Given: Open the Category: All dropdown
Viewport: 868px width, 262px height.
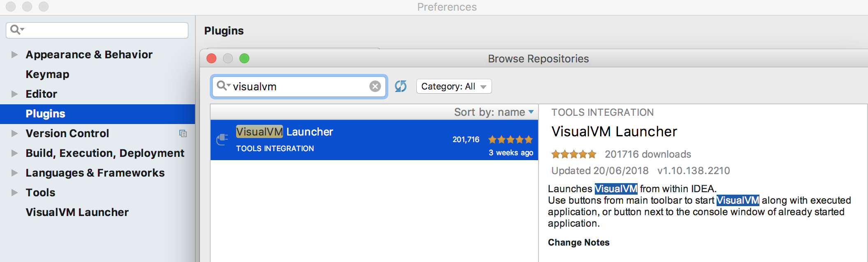Looking at the screenshot, I should coord(454,86).
